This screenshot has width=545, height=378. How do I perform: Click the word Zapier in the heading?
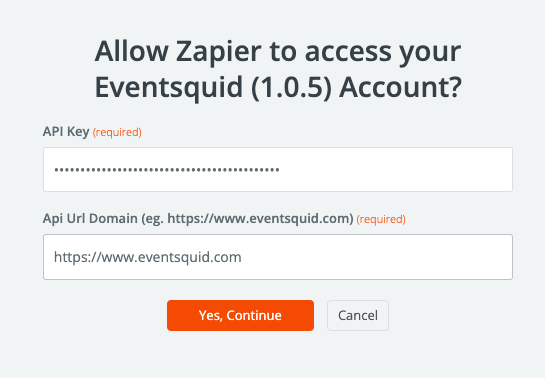tap(218, 51)
